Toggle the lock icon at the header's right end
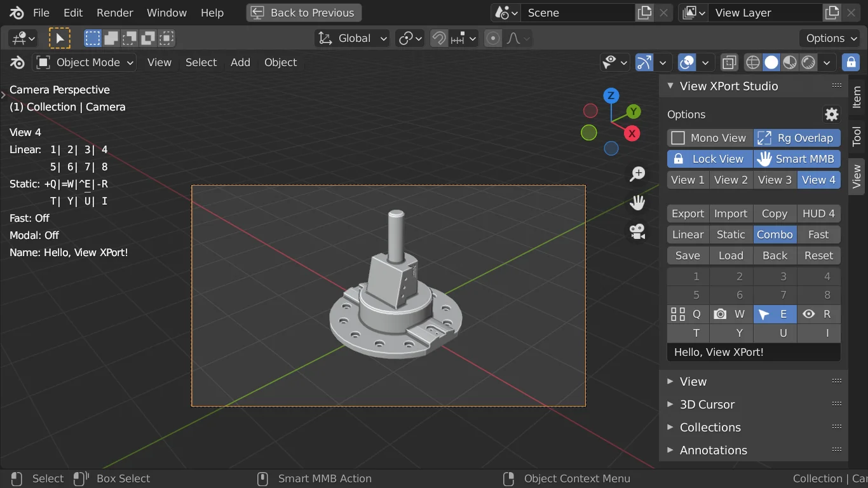The height and width of the screenshot is (488, 868). (851, 62)
